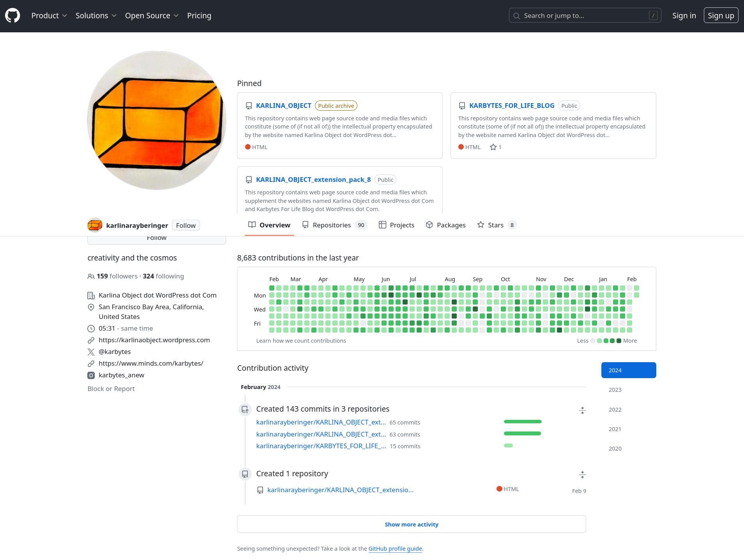The image size is (744, 560).
Task: Switch to the Repositories tab
Action: point(334,225)
